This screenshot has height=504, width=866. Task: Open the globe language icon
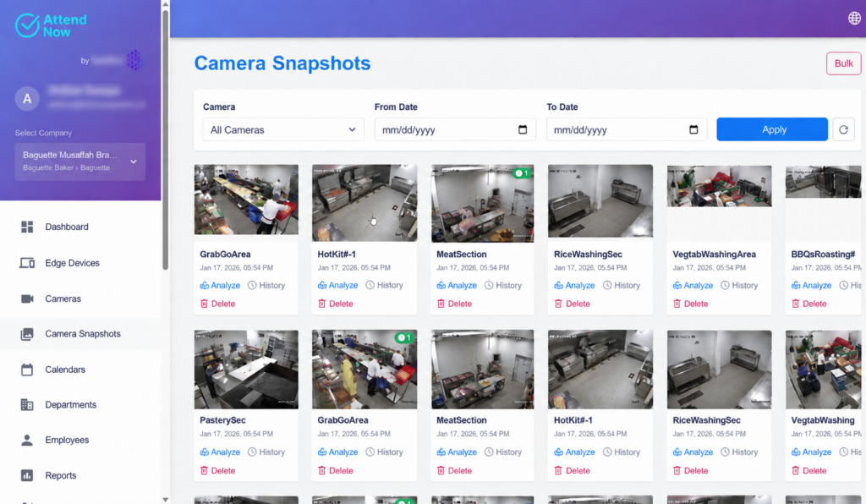pyautogui.click(x=854, y=19)
